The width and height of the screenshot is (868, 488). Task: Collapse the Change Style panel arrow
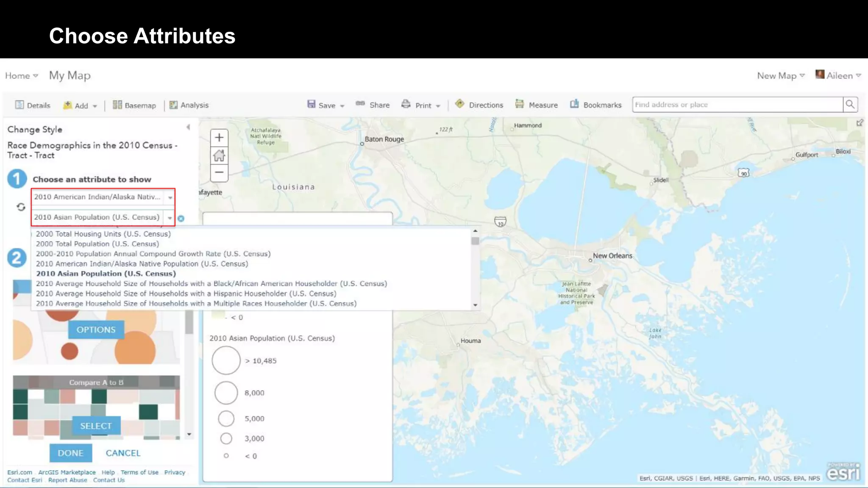click(188, 127)
